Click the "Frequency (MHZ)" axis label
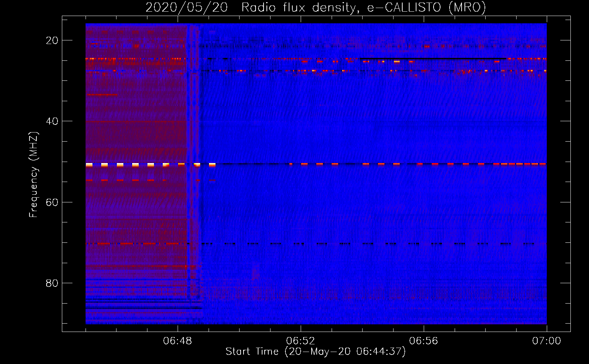 [33, 174]
